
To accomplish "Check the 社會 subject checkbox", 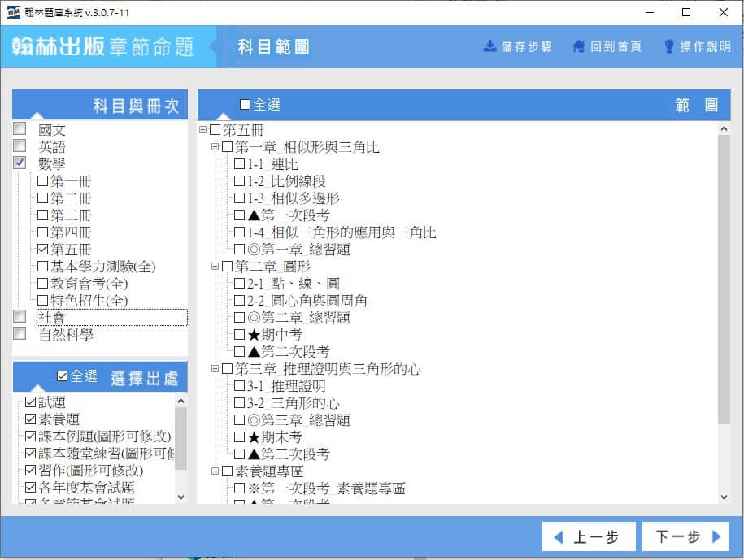I will 20,316.
